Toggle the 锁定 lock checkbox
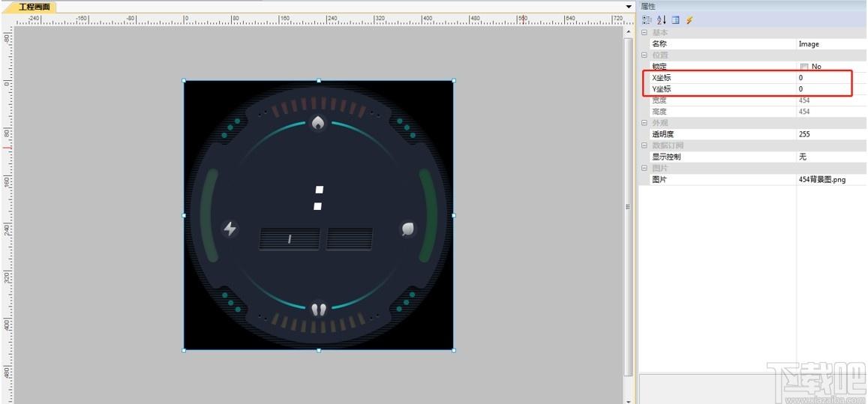Viewport: 868px width, 404px height. tap(804, 67)
